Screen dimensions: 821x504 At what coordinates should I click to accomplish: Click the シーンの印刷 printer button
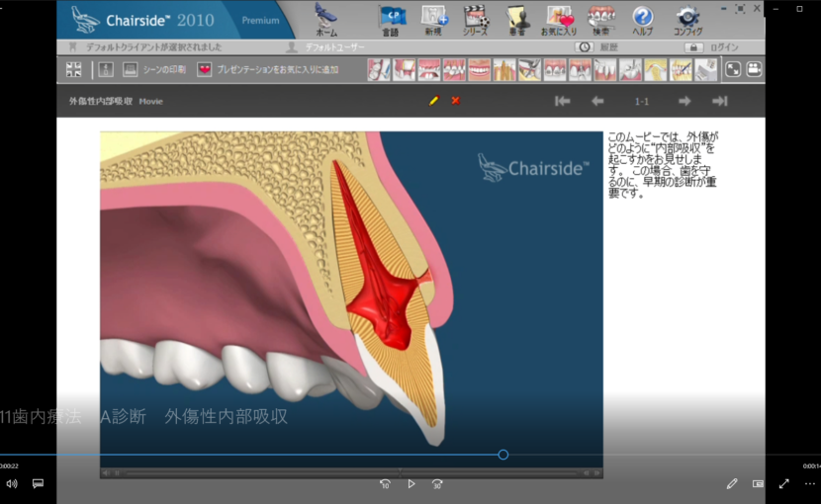coord(154,69)
